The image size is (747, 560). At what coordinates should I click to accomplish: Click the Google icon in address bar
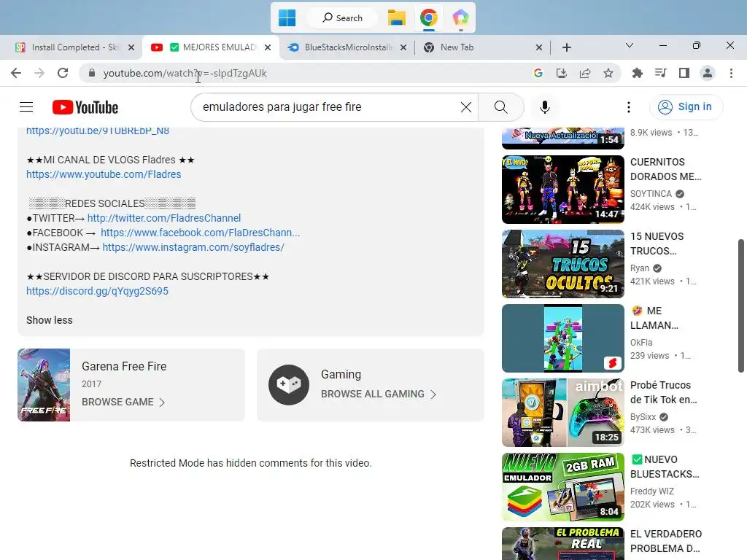tap(538, 73)
